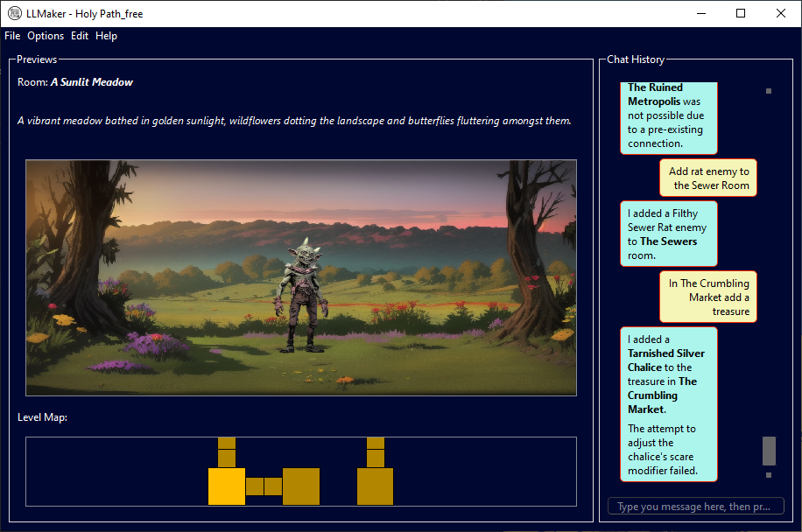This screenshot has height=532, width=802.
Task: Select the large room right of the corridor
Action: coord(300,486)
